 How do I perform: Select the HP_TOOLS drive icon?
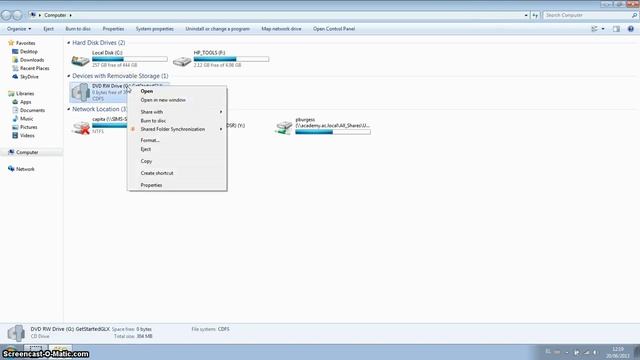point(182,61)
